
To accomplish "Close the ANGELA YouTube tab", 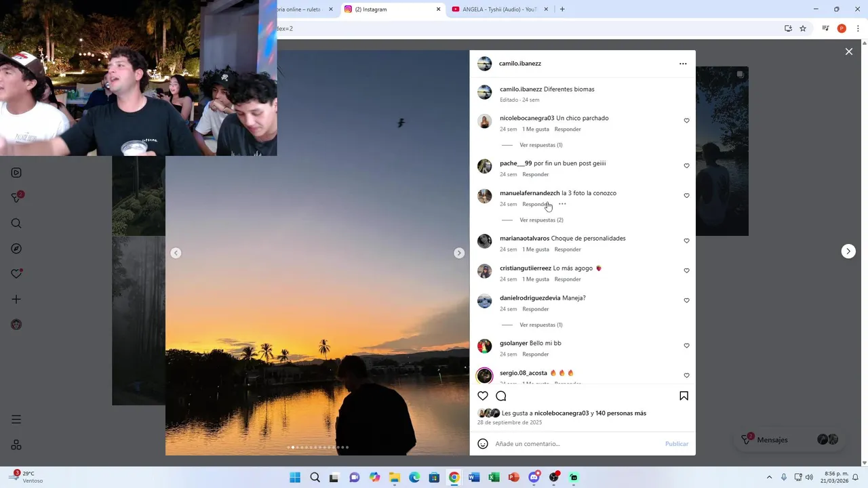I will click(x=546, y=9).
